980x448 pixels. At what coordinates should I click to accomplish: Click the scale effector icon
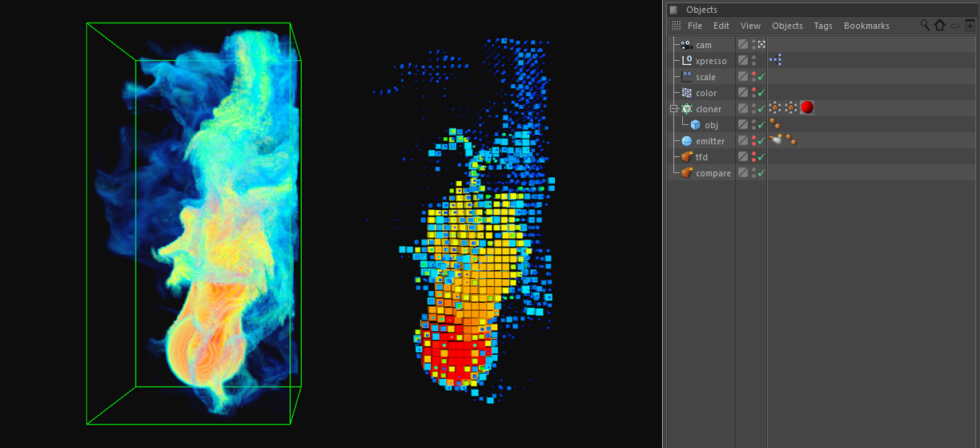pos(686,77)
